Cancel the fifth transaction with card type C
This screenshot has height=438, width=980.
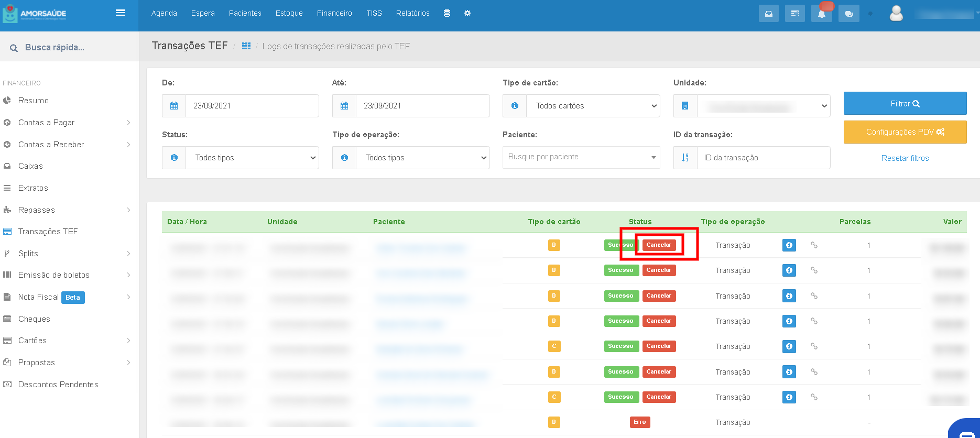coord(659,346)
